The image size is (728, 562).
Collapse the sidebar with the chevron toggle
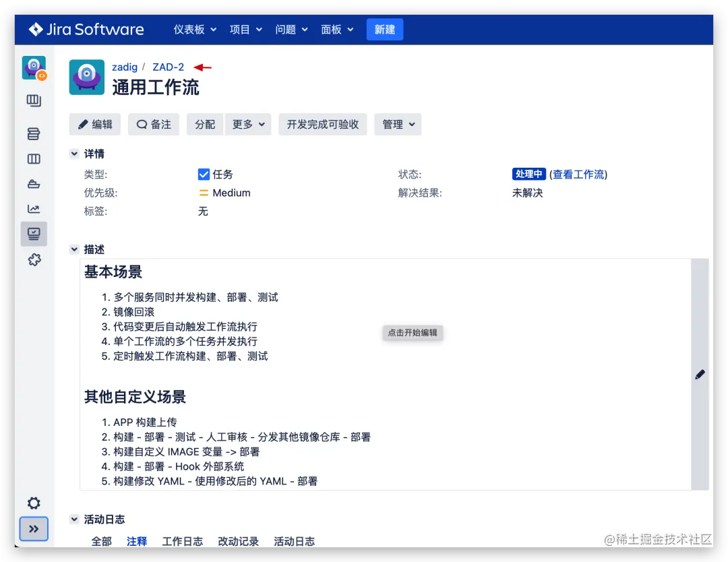pos(34,530)
